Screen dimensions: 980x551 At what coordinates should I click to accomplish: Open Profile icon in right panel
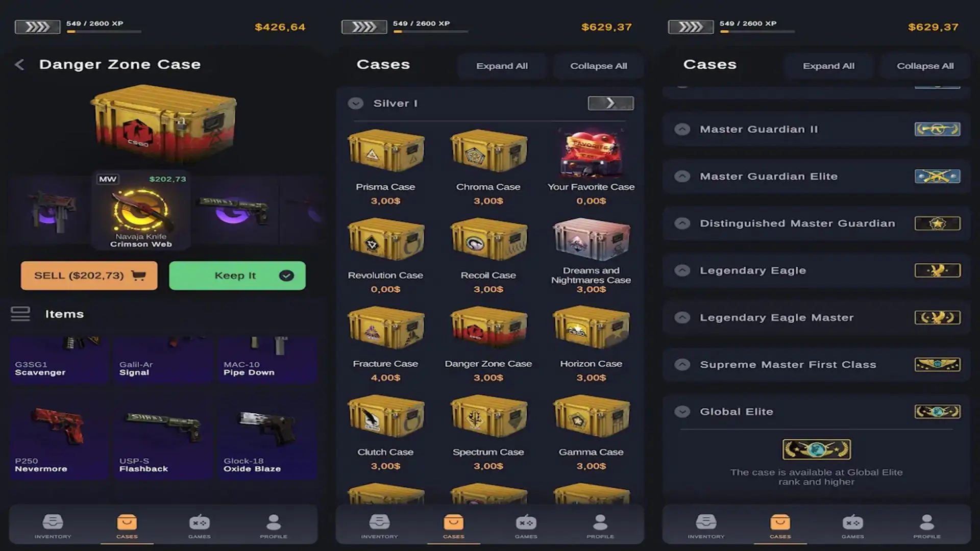pyautogui.click(x=926, y=527)
